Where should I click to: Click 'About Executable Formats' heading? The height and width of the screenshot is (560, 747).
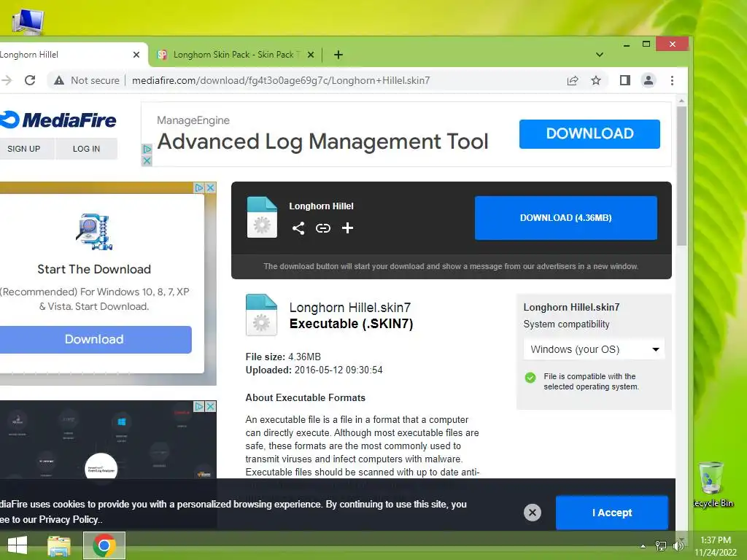click(x=306, y=397)
